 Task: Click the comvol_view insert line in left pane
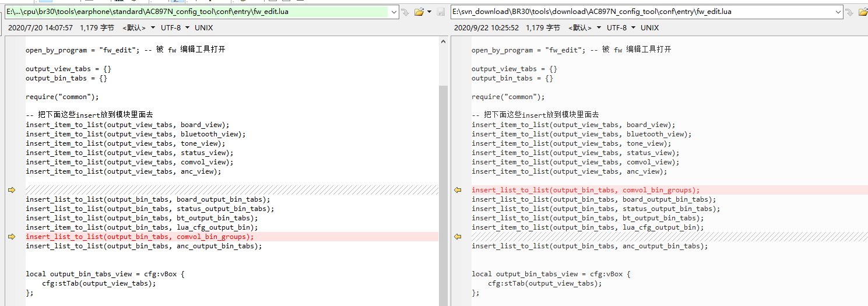pos(129,162)
